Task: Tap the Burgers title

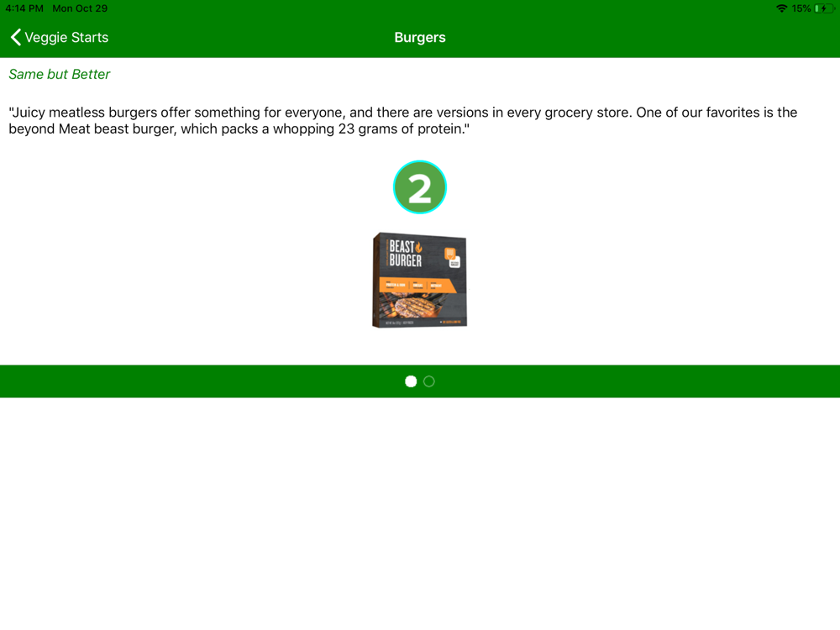Action: coord(420,38)
